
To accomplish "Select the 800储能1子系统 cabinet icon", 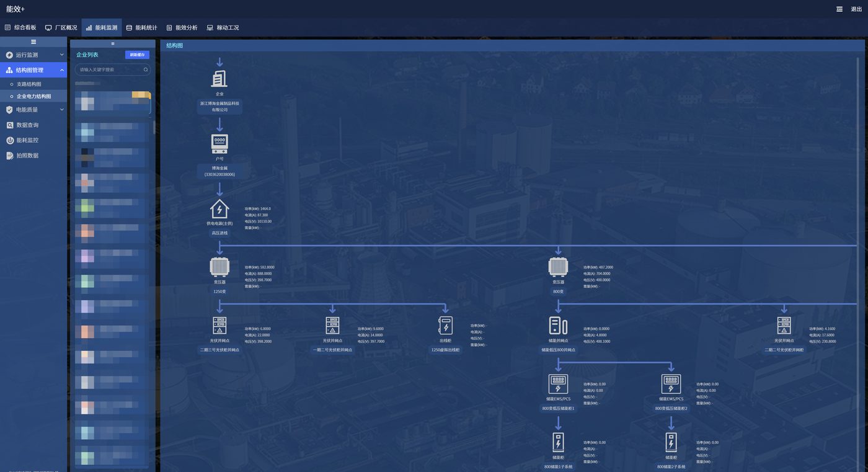I will click(x=558, y=443).
